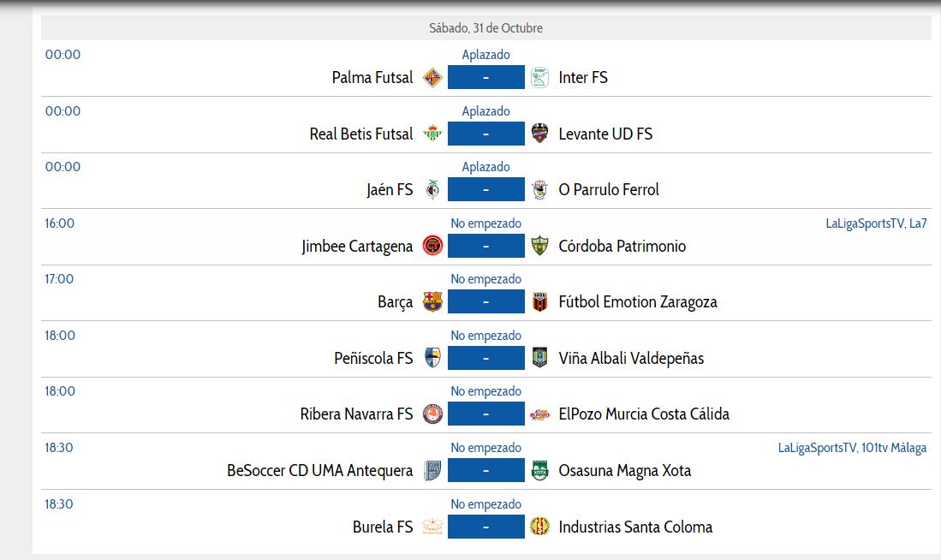Image resolution: width=941 pixels, height=560 pixels.
Task: Click the LaLigaSportsTV, La7 broadcast label
Action: pos(876,223)
